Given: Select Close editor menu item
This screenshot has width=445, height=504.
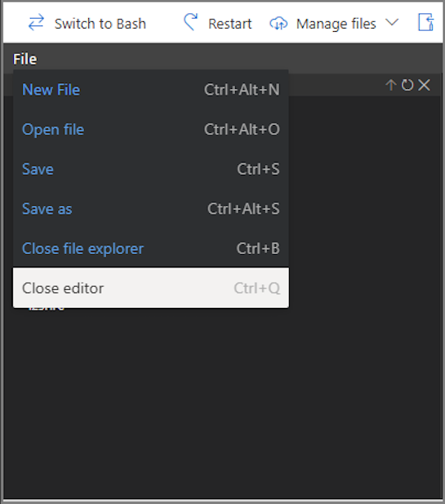Looking at the screenshot, I should [151, 288].
